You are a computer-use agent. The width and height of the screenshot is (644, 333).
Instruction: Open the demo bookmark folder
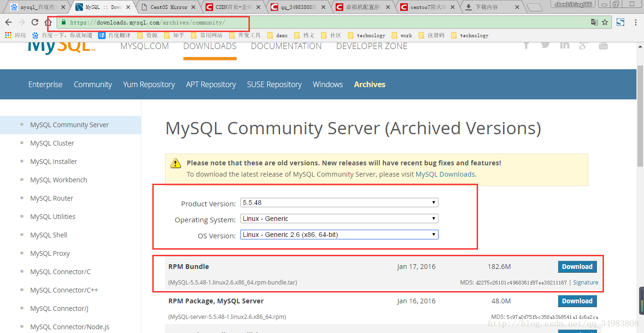pos(277,35)
